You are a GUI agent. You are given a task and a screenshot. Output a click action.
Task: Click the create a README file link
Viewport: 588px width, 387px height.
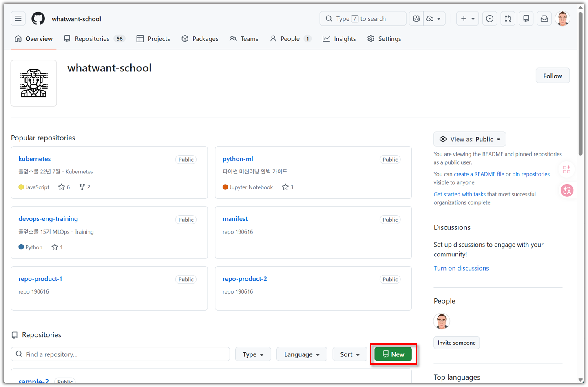coord(479,174)
